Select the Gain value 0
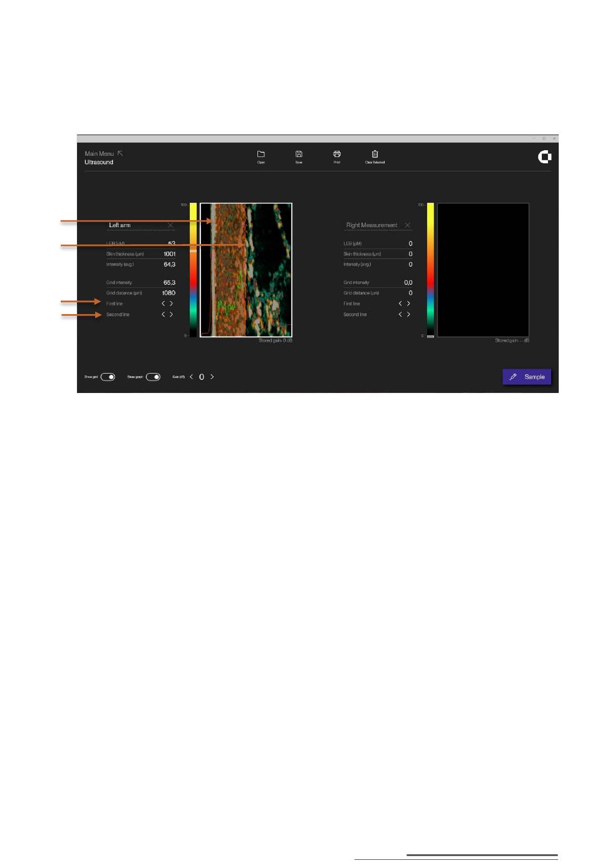 202,377
